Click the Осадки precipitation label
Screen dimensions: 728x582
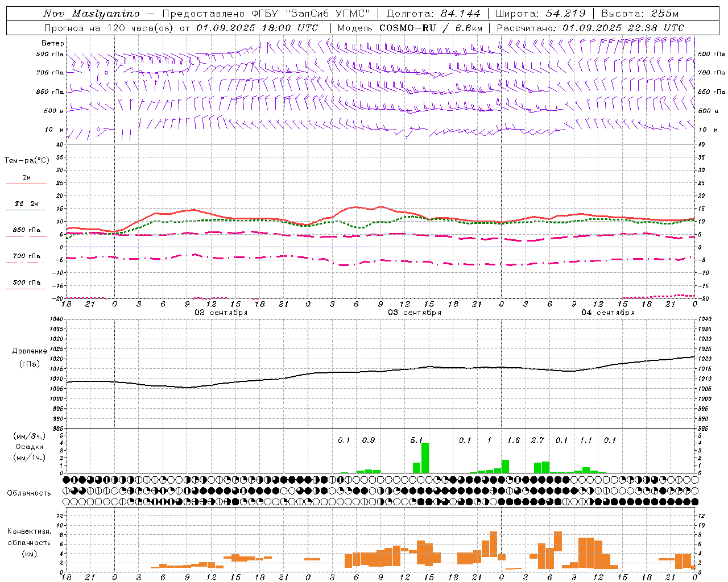pyautogui.click(x=29, y=447)
